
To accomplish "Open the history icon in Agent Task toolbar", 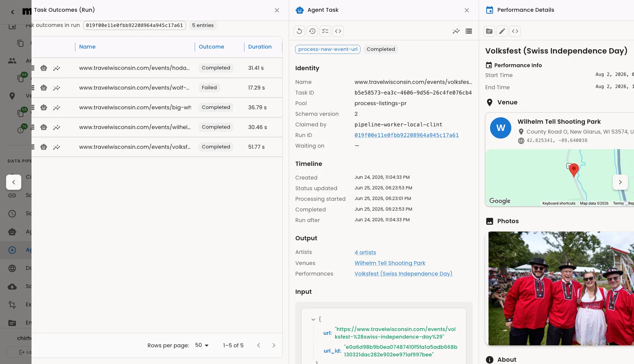I will pos(312,31).
